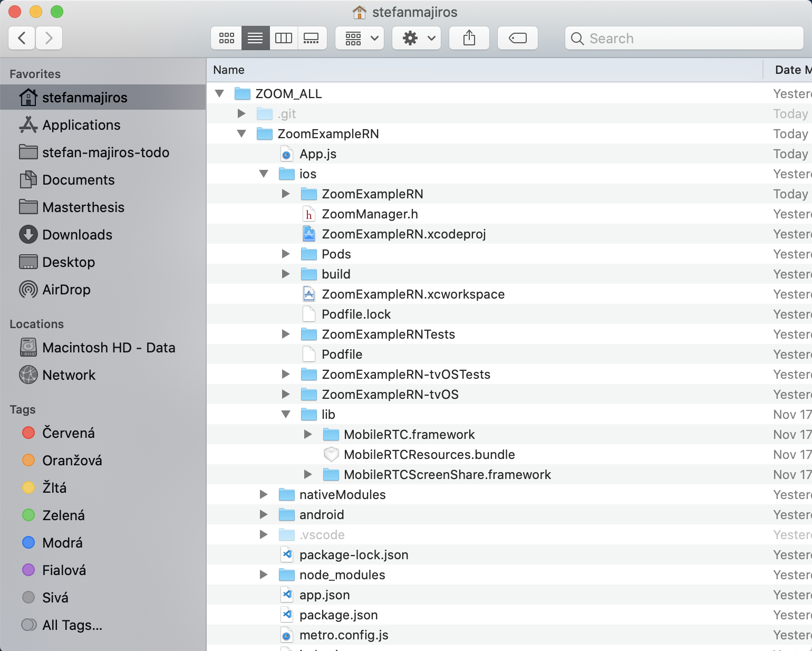Show All Tags in sidebar
Image resolution: width=812 pixels, height=651 pixels.
tap(103, 625)
